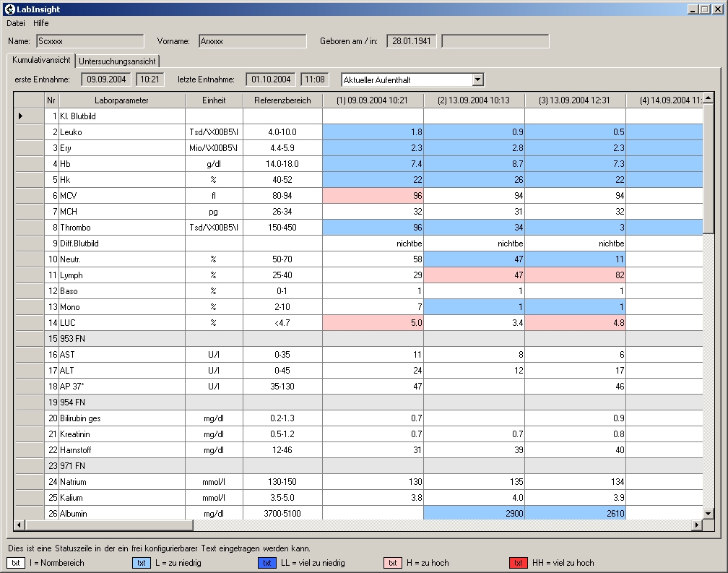Click the pink zu hoch legend swatch
Screen dimensions: 728x573
click(x=393, y=563)
